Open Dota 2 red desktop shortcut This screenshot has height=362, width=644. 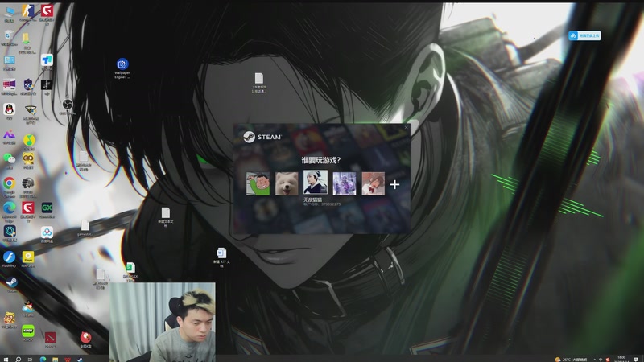(50, 338)
